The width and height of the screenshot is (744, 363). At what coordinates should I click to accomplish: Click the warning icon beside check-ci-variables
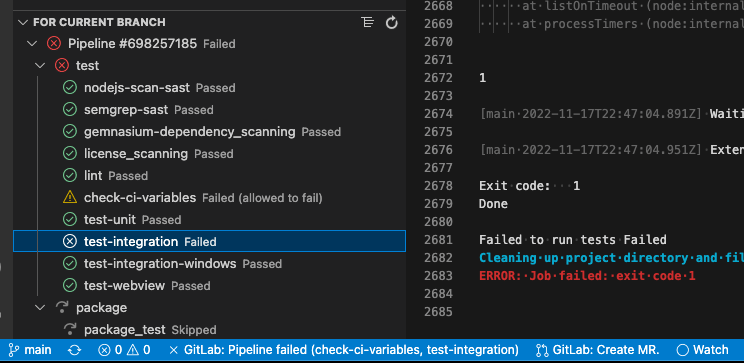pyautogui.click(x=70, y=197)
